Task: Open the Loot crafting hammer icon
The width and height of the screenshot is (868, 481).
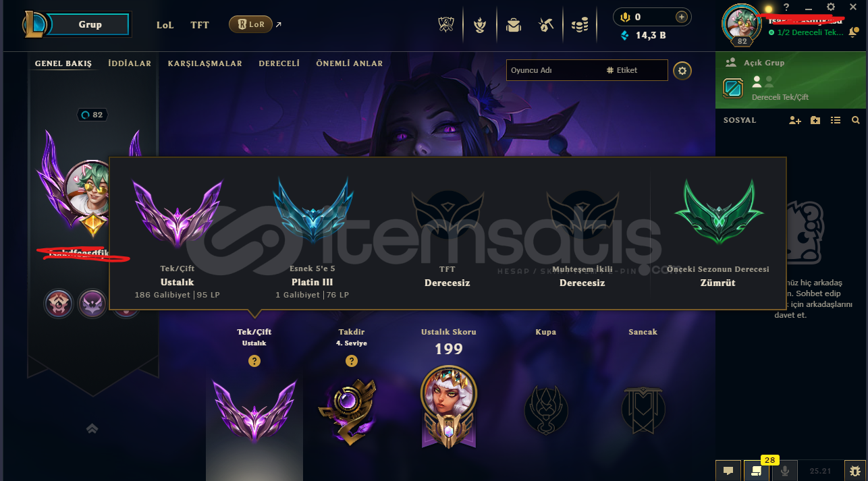Action: 546,25
